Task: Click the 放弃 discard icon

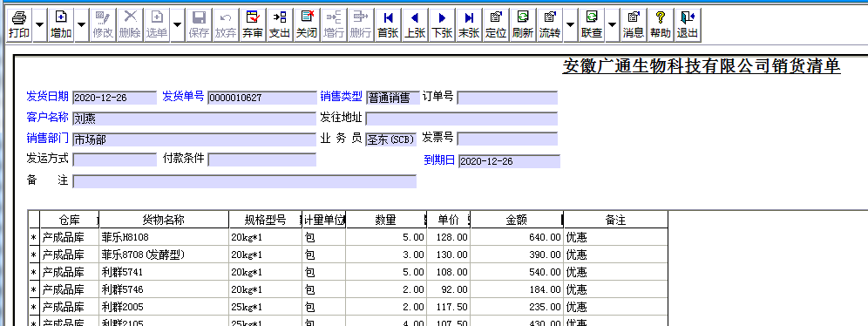Action: click(x=226, y=25)
